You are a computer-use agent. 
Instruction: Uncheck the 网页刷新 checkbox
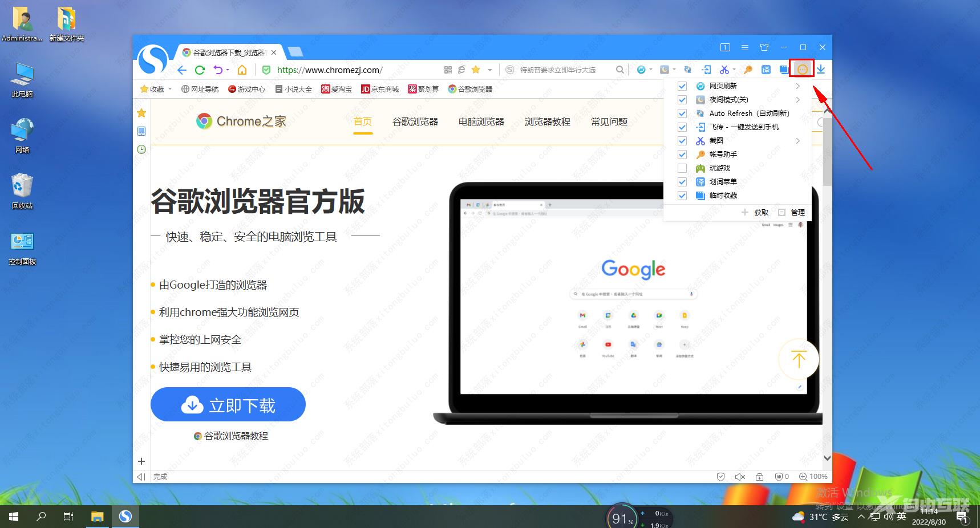(x=682, y=86)
